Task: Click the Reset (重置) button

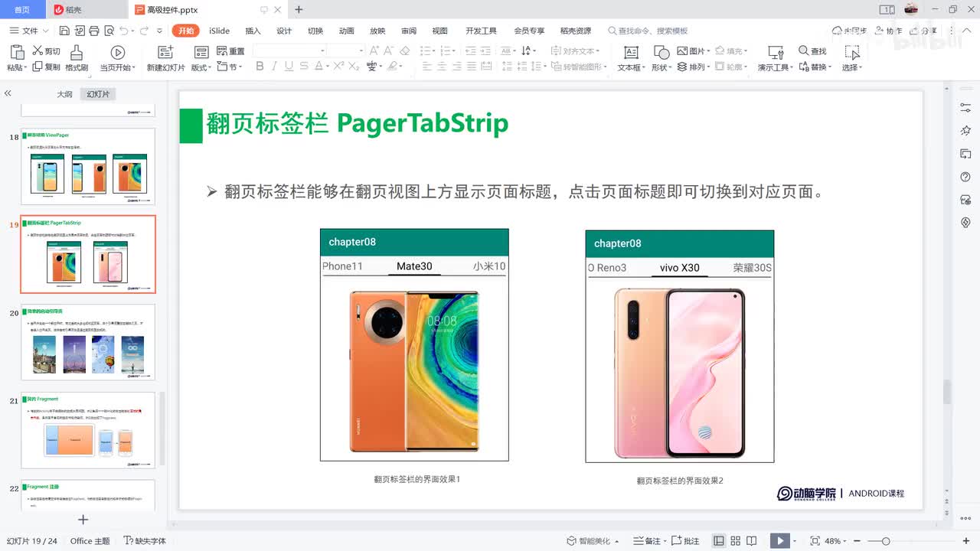Action: click(230, 51)
